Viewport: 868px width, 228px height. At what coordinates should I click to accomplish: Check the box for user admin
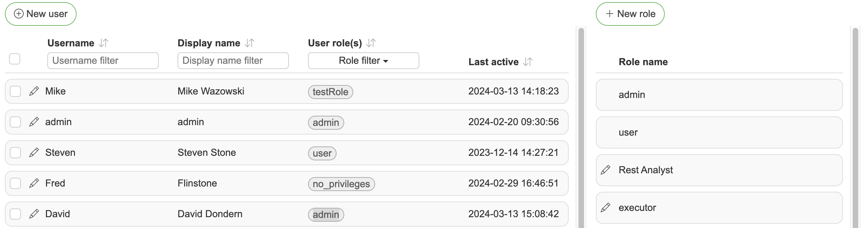tap(15, 122)
